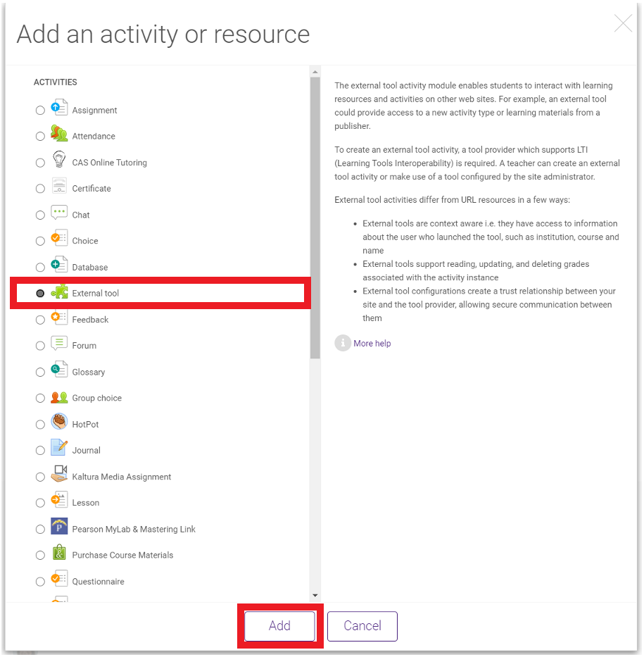This screenshot has width=644, height=657.
Task: Select the Assignment radio button
Action: tap(40, 110)
